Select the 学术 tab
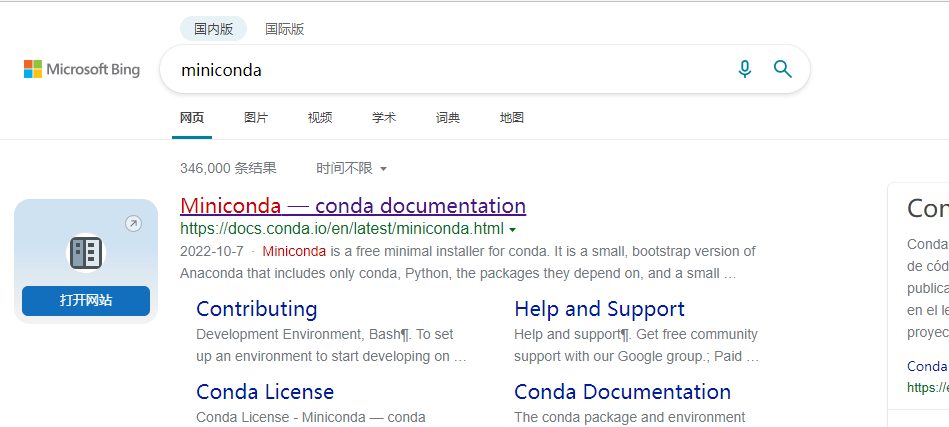Image resolution: width=949 pixels, height=427 pixels. pyautogui.click(x=384, y=118)
